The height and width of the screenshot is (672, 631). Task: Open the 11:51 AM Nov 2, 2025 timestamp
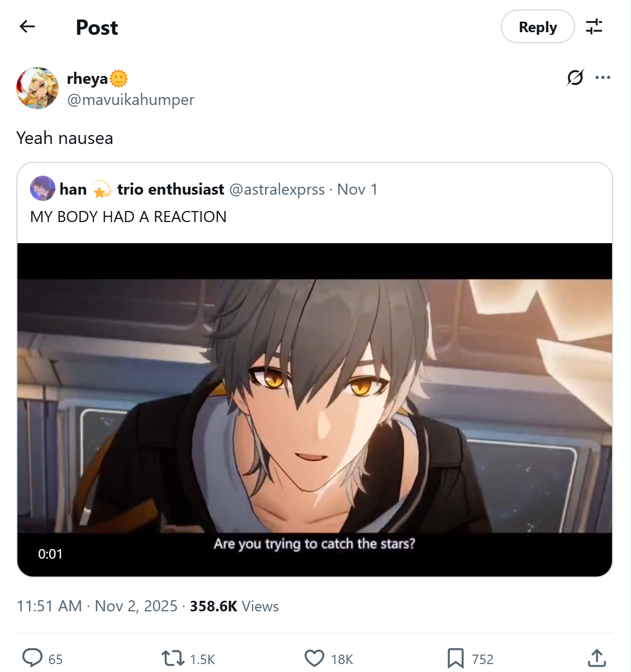[x=97, y=606]
